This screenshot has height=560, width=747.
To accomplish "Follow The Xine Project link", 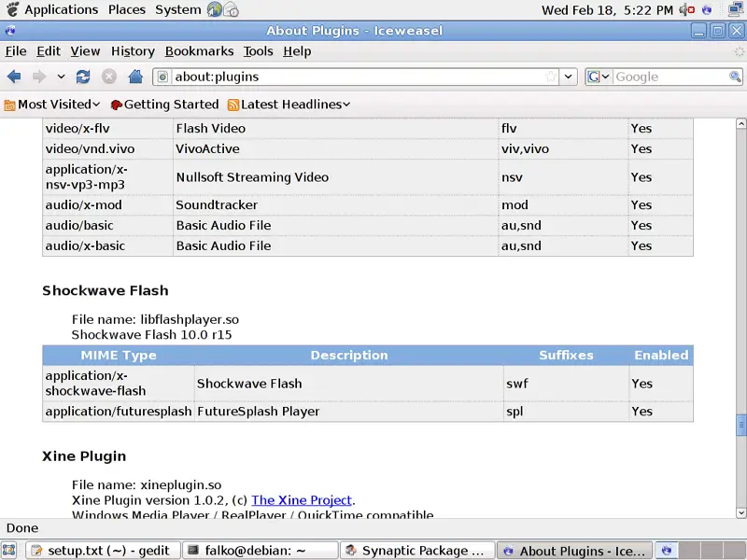I will [302, 500].
